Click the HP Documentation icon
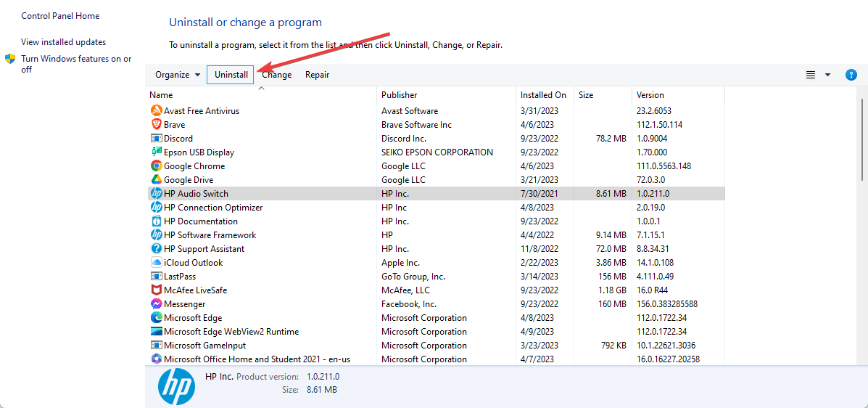The height and width of the screenshot is (408, 868). pyautogui.click(x=156, y=221)
